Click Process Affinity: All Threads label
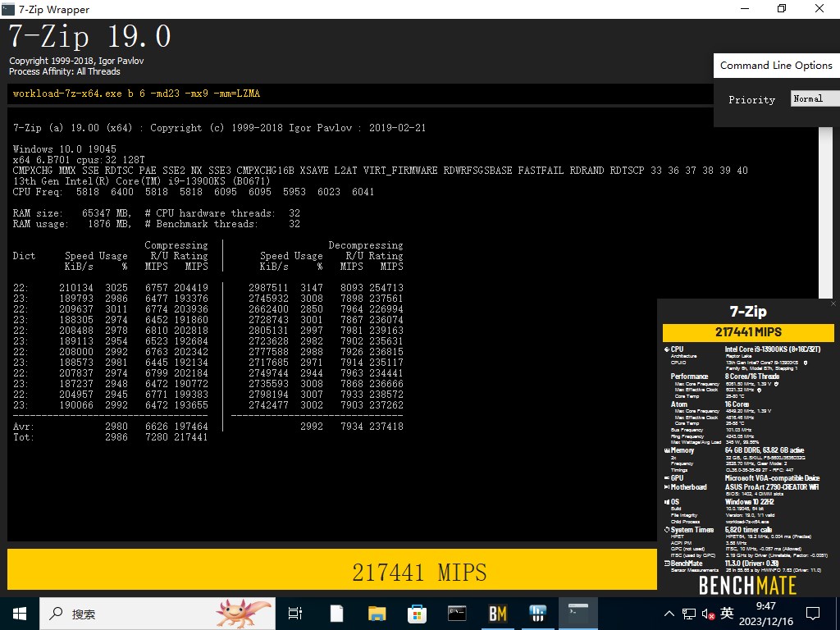The width and height of the screenshot is (840, 630). click(64, 71)
